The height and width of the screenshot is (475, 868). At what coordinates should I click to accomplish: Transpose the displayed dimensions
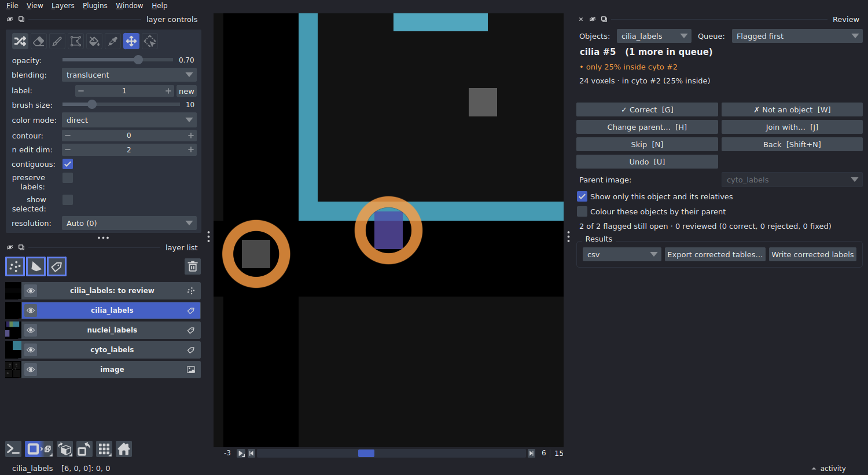84,449
